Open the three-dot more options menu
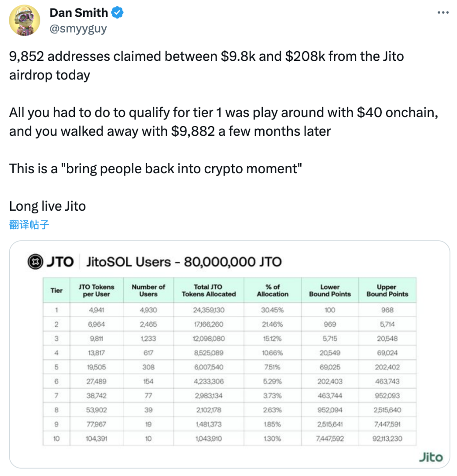457x476 pixels. tap(442, 12)
